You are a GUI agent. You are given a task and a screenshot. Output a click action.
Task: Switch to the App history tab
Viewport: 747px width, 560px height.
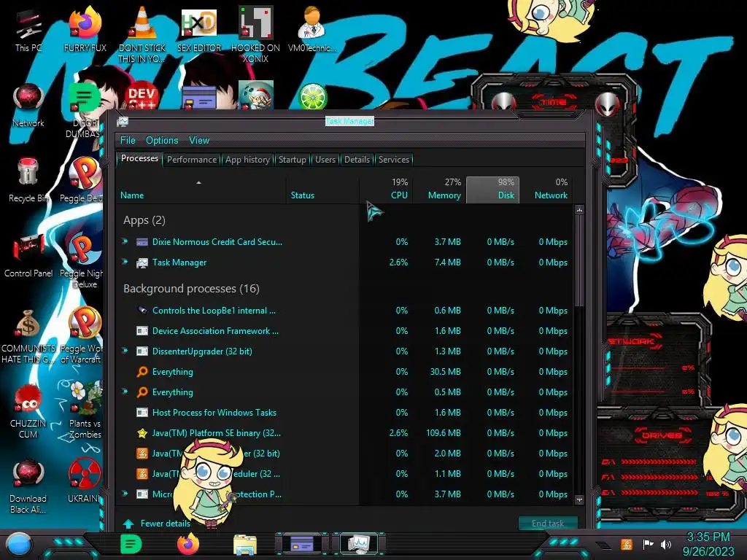coord(247,160)
